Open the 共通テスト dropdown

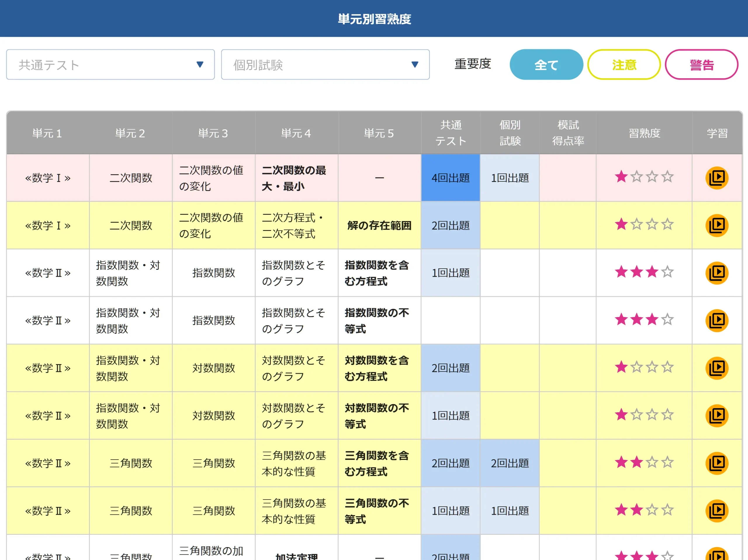tap(110, 65)
